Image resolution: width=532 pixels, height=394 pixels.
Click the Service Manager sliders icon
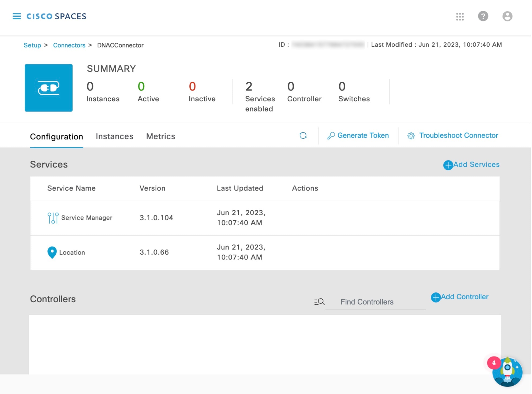click(x=53, y=218)
